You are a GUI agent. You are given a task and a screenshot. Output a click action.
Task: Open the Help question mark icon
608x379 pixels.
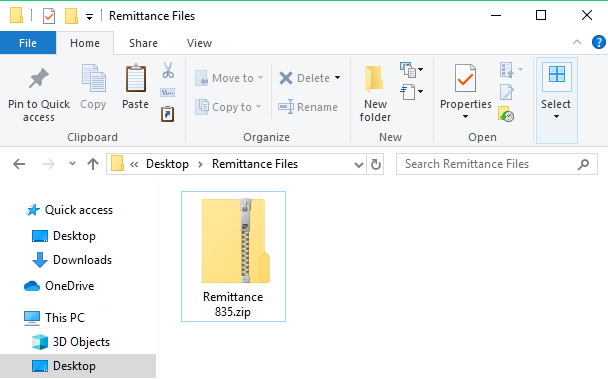[599, 42]
